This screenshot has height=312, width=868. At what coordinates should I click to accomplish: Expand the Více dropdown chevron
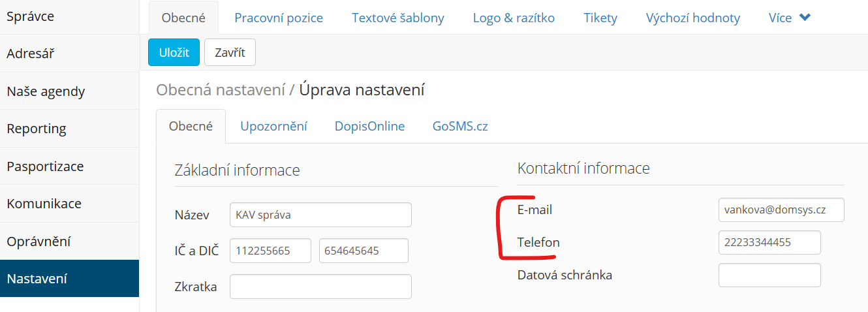(805, 18)
